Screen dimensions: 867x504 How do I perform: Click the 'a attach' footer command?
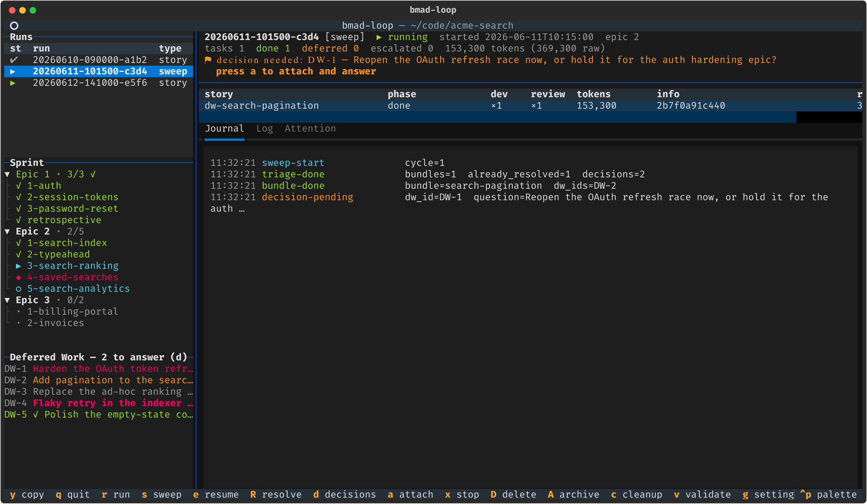coord(411,495)
